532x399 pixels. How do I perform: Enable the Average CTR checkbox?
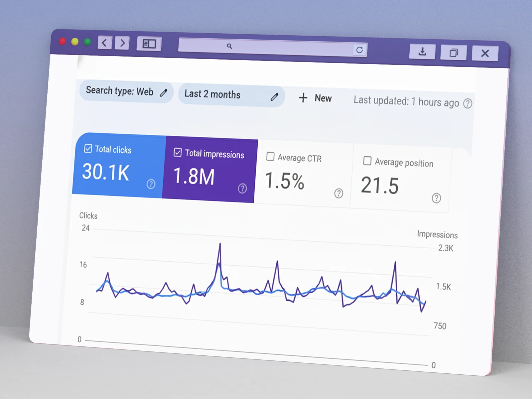coord(270,156)
